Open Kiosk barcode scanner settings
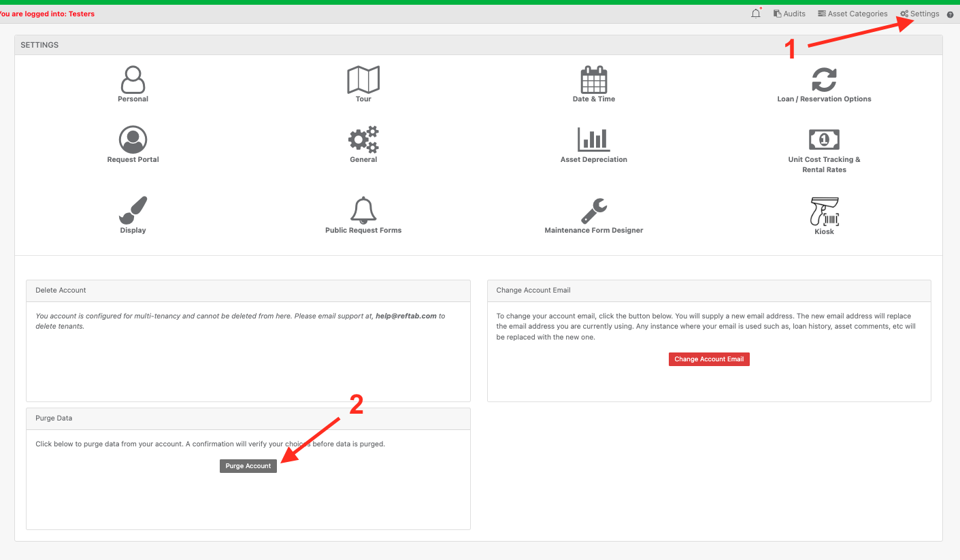960x560 pixels. [824, 212]
